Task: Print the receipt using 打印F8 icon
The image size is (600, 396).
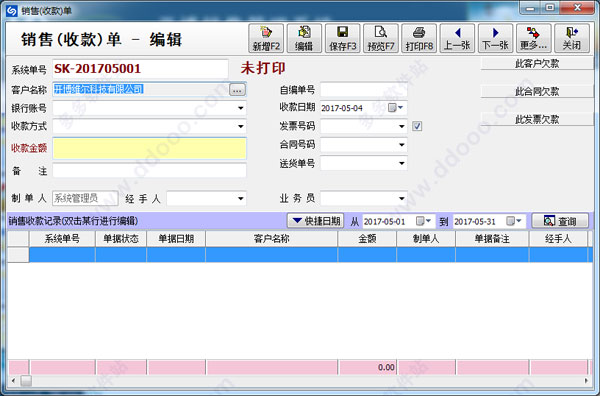Action: pos(419,38)
